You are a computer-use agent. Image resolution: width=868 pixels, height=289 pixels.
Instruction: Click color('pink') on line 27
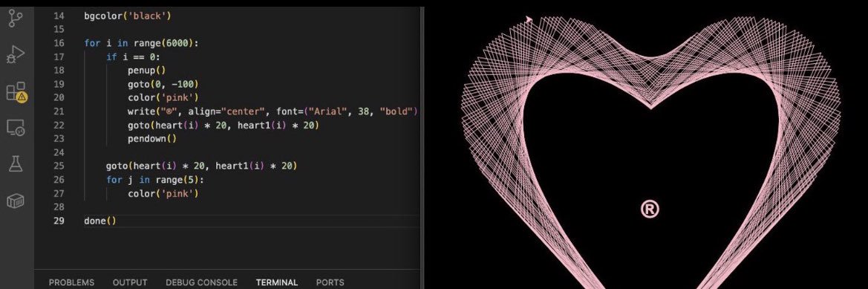coord(163,194)
